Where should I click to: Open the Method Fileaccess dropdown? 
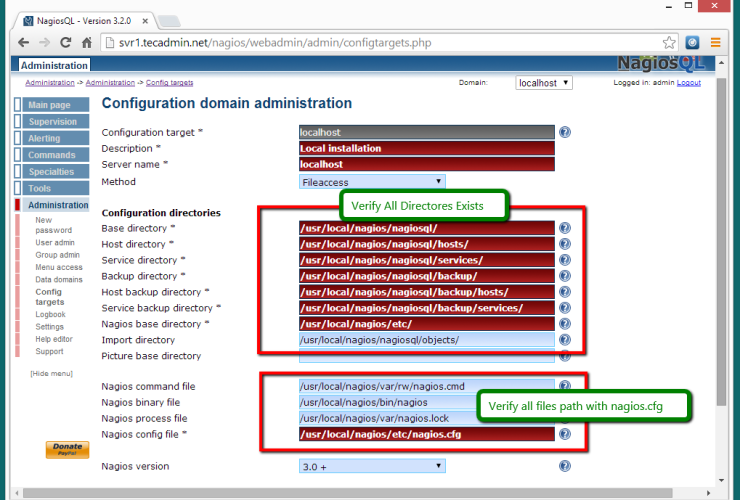(372, 182)
